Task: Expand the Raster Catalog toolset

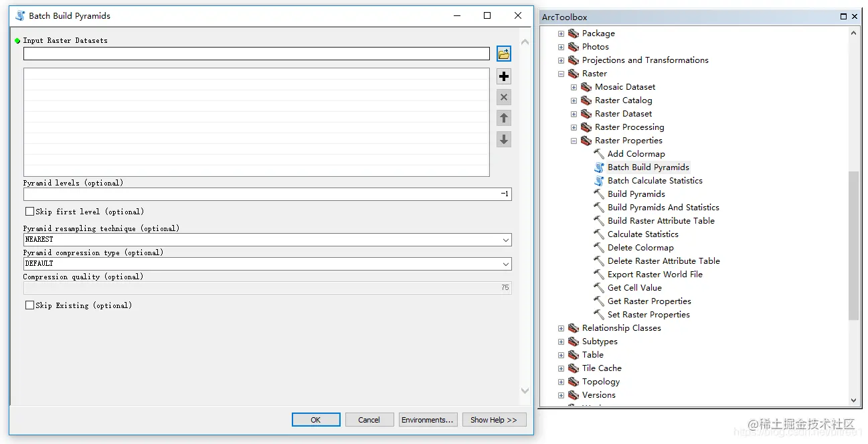Action: tap(574, 100)
